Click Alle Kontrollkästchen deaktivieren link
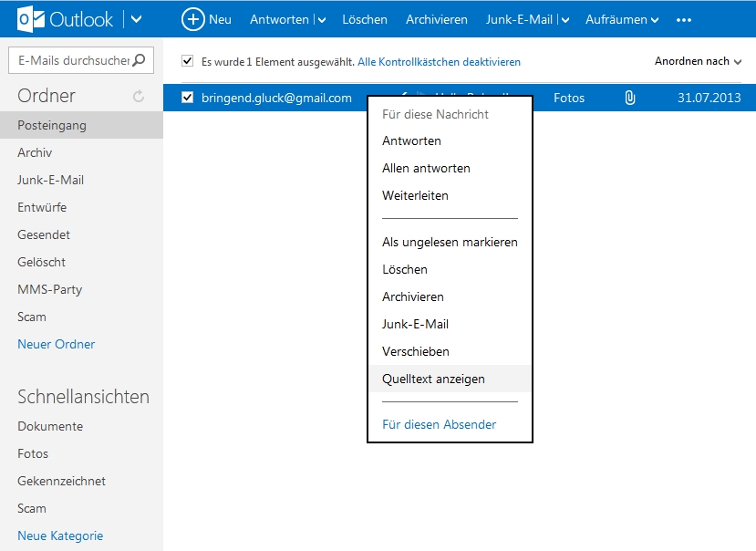Screen dimensions: 756x551 [439, 62]
